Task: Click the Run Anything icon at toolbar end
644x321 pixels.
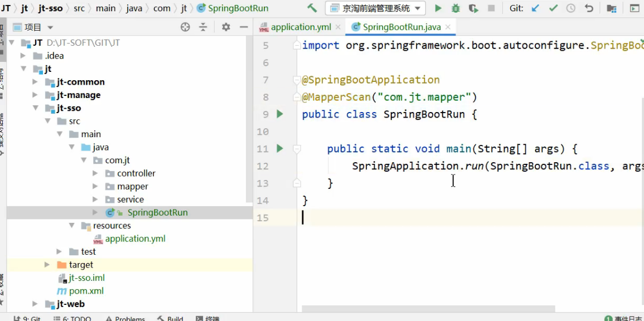Action: (x=635, y=8)
